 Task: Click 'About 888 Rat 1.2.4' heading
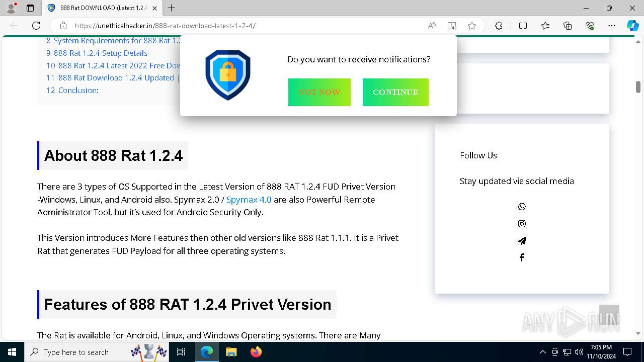point(113,155)
